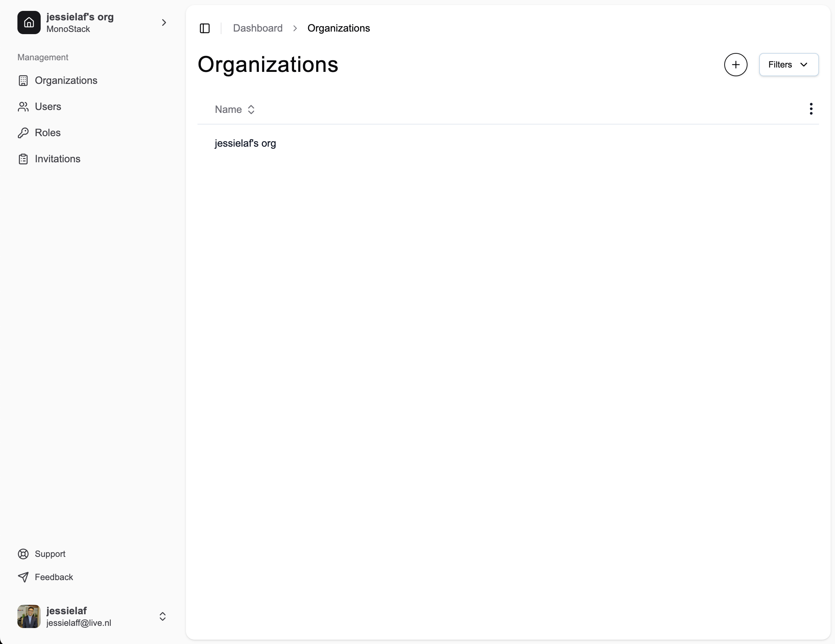Click the Support lifebuoy icon
Screen dimensions: 835x644
pos(23,554)
